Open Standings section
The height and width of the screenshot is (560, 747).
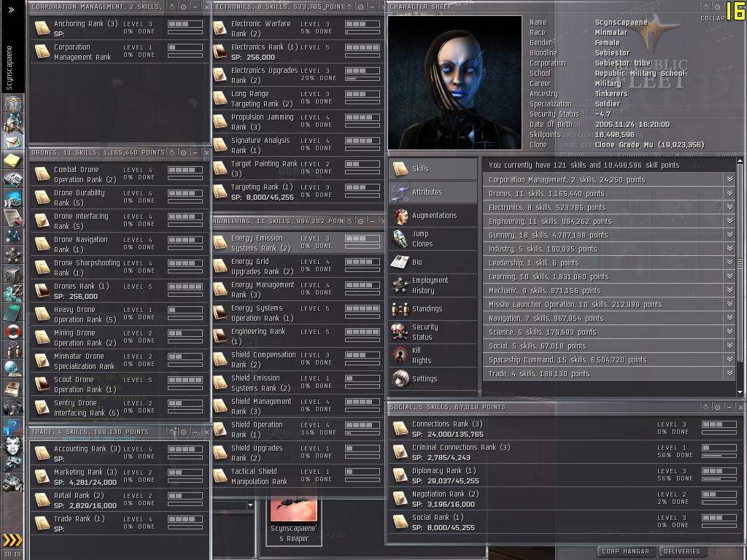click(x=433, y=308)
